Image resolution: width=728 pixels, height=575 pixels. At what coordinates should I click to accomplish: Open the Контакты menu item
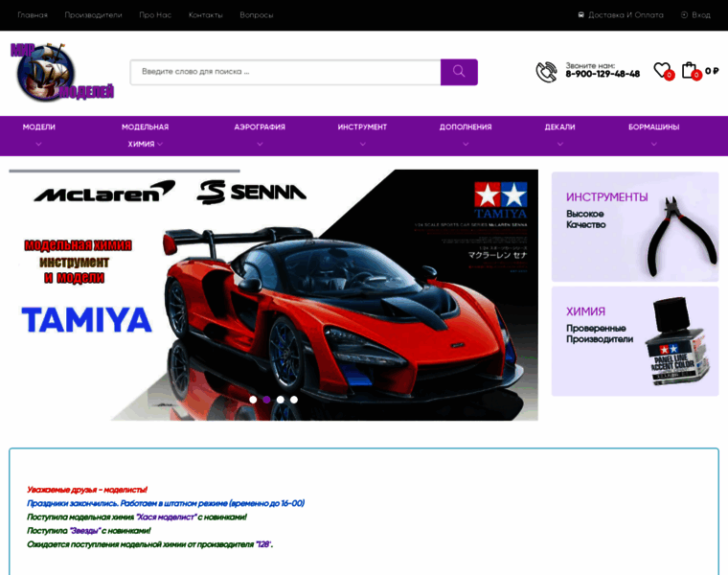205,15
